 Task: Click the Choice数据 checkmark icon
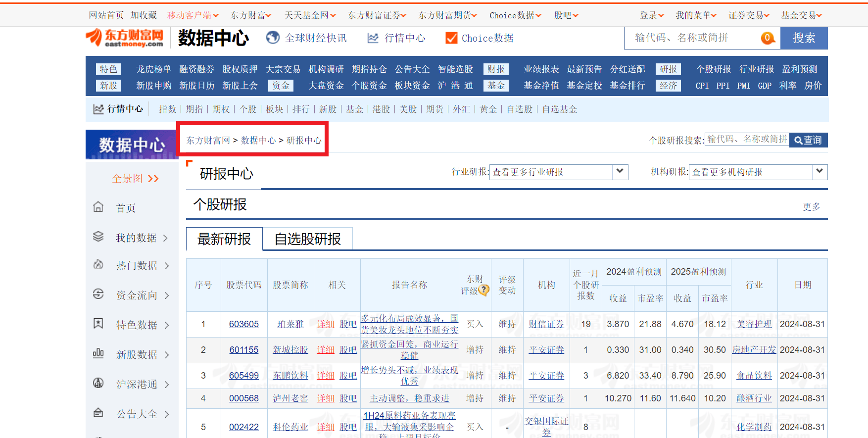(x=451, y=38)
